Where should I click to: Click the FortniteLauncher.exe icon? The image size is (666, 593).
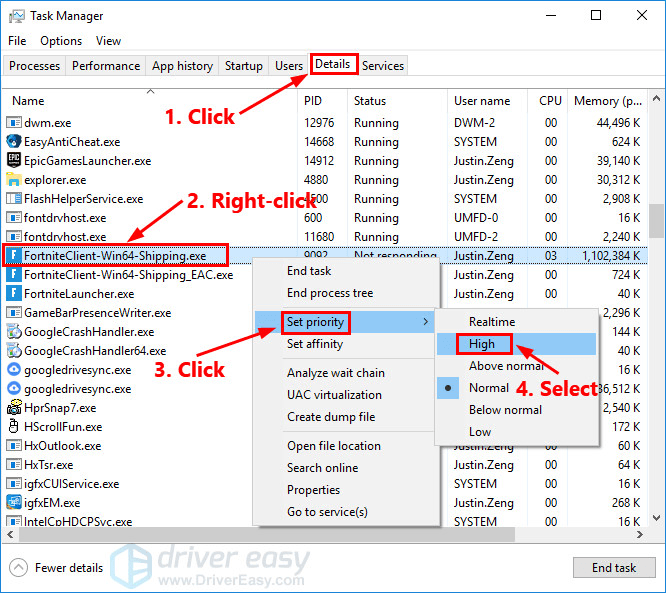14,294
